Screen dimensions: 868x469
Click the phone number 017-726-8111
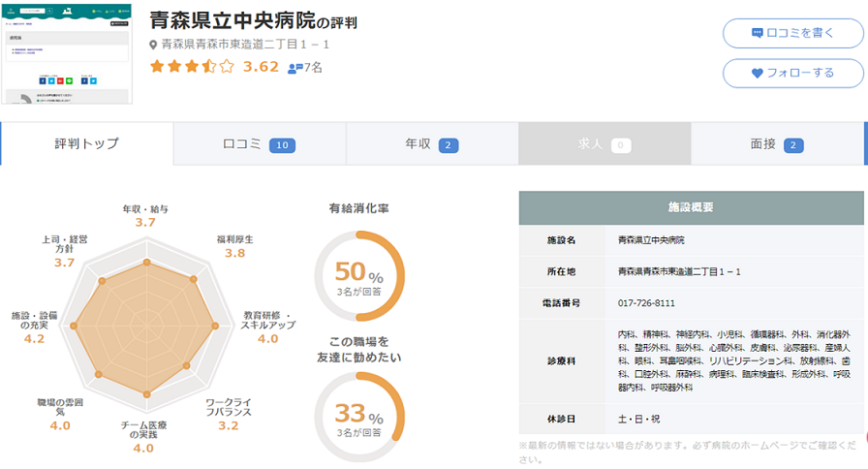tap(646, 302)
